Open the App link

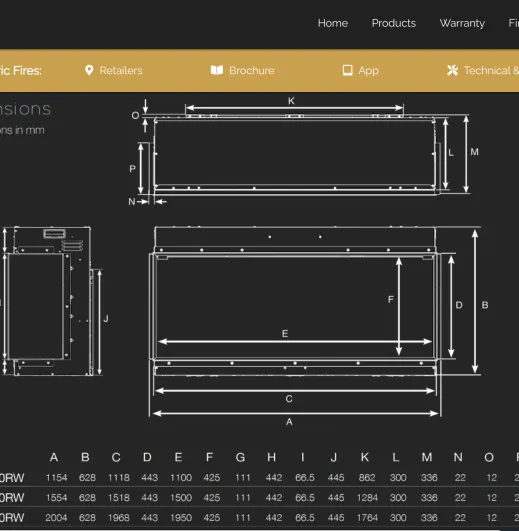pyautogui.click(x=368, y=71)
